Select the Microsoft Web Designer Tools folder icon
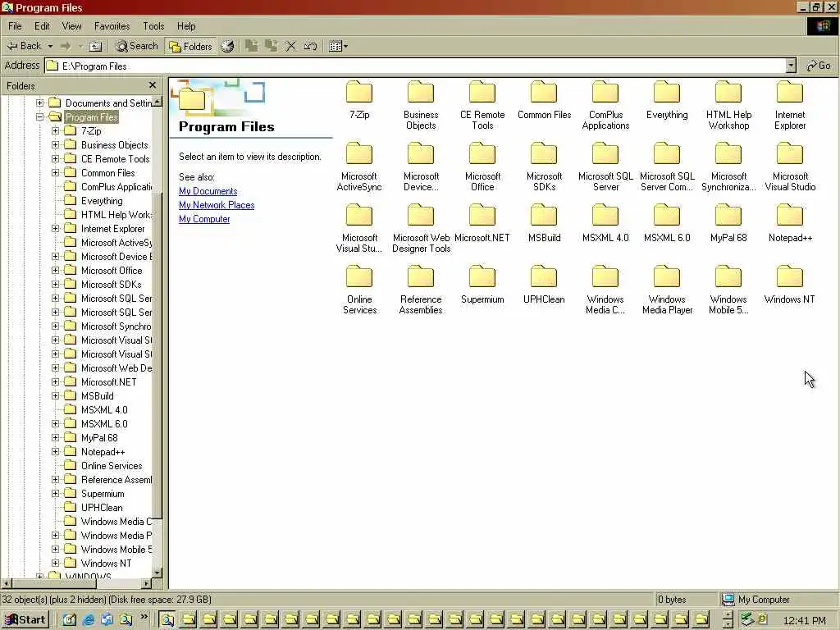This screenshot has width=840, height=630. 421,216
